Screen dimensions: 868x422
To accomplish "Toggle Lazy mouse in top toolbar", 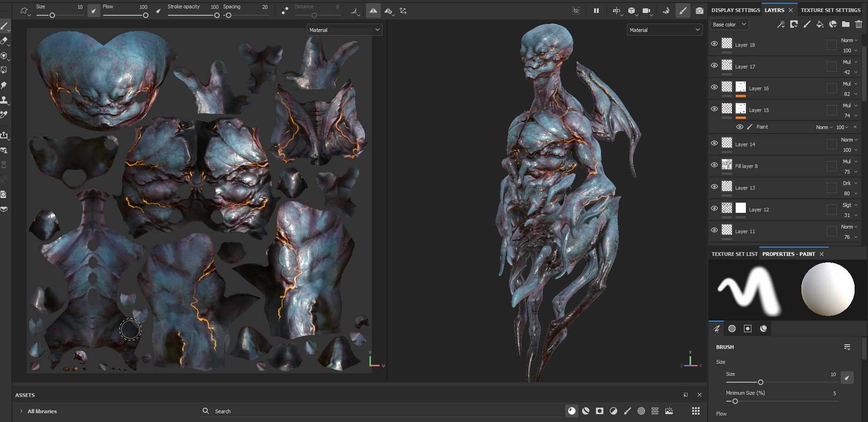I will point(285,11).
